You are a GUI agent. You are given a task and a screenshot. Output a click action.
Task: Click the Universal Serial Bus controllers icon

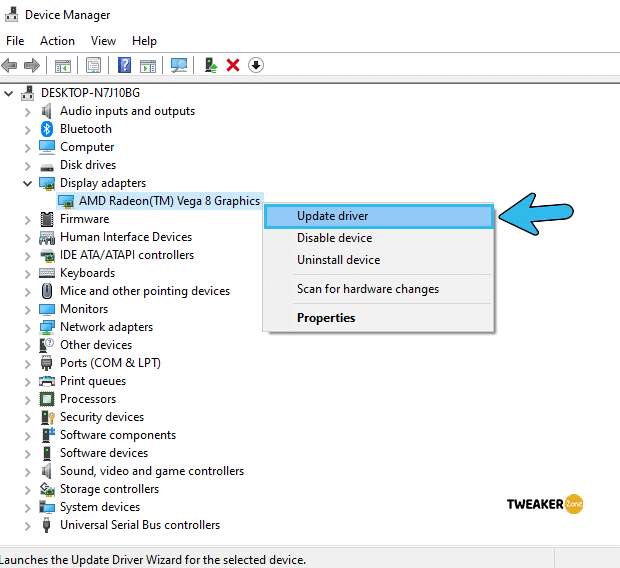pyautogui.click(x=47, y=525)
